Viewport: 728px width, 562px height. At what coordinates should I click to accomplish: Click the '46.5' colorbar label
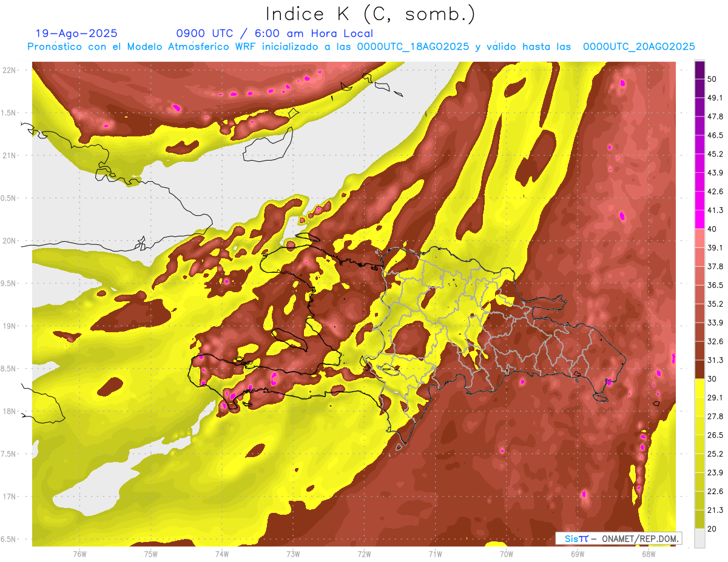tap(715, 135)
